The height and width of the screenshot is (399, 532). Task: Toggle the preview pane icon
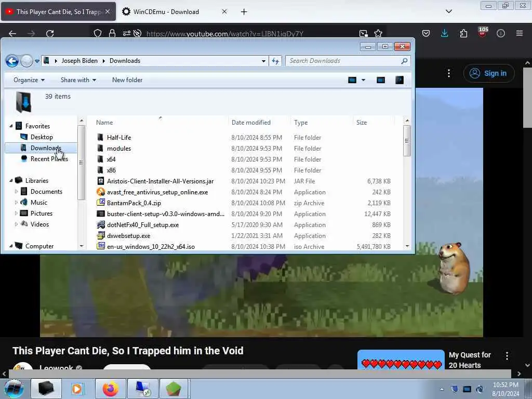[381, 80]
